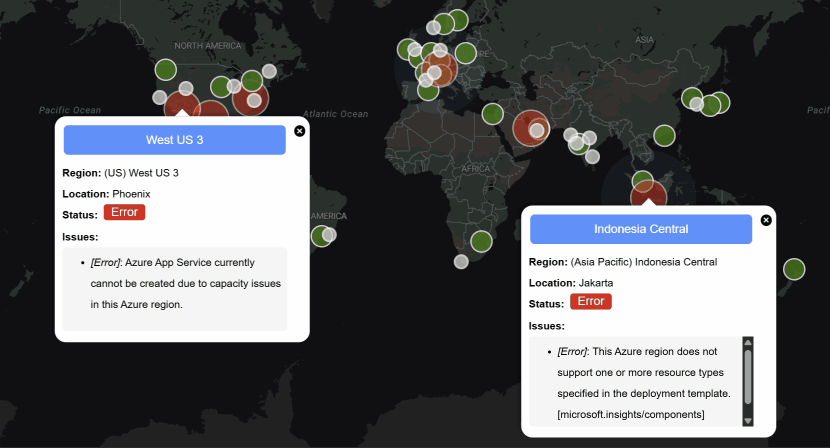Close the West US 3 popup
830x448 pixels.
300,131
